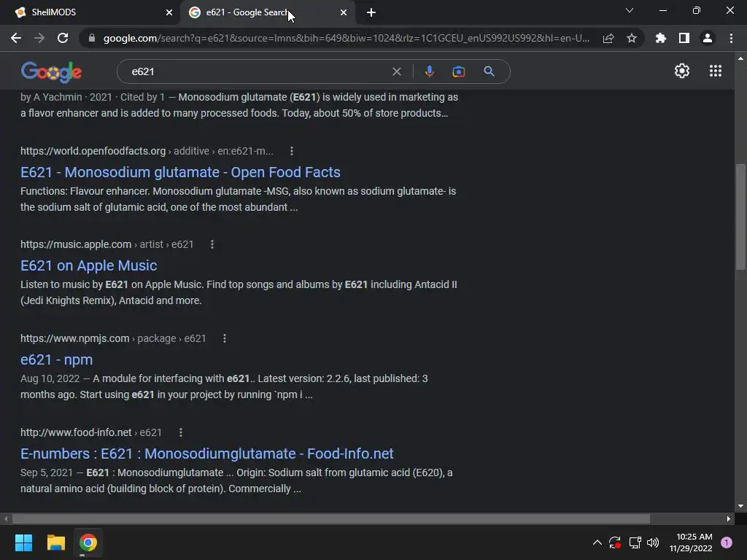The image size is (747, 560).
Task: Click the scroll up arrow
Action: [740, 58]
